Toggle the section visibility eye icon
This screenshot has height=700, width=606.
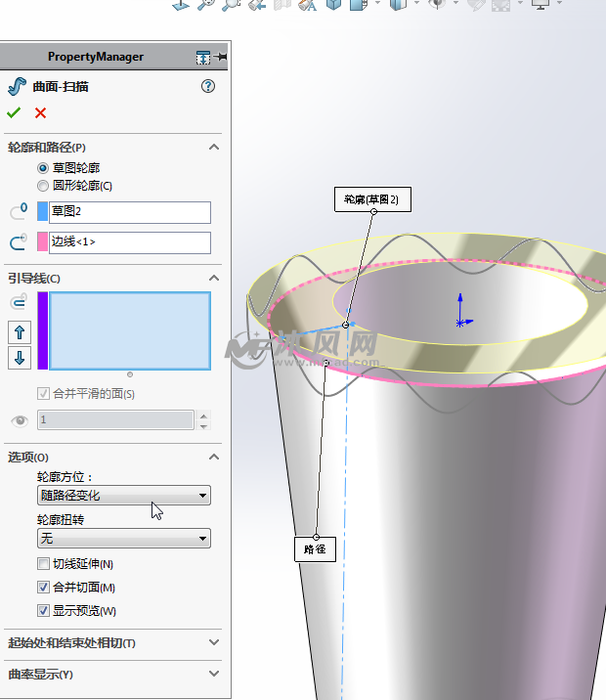20,420
